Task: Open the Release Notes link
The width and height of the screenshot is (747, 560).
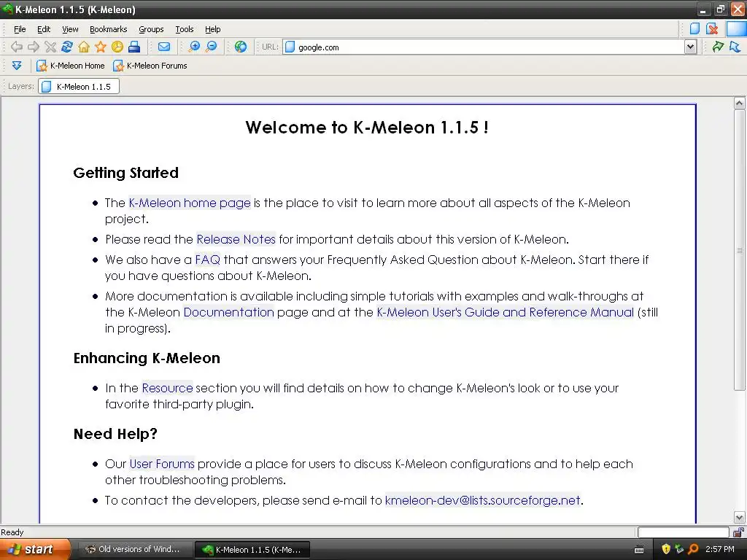Action: point(236,239)
